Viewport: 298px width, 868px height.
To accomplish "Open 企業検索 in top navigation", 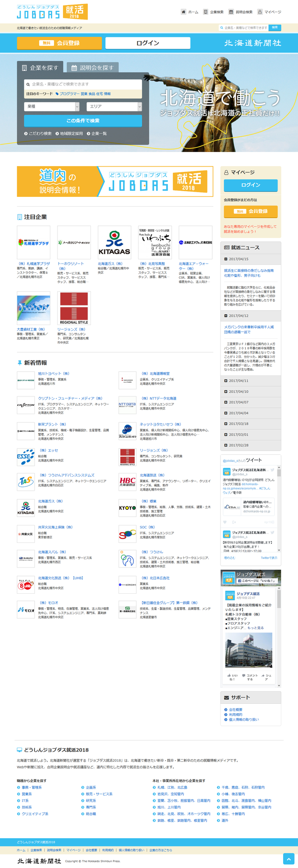I will [214, 12].
